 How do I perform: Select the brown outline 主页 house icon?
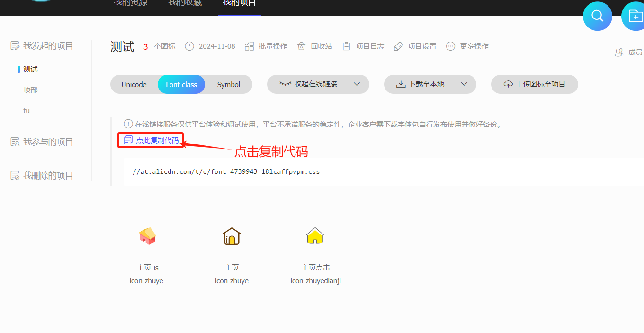232,235
